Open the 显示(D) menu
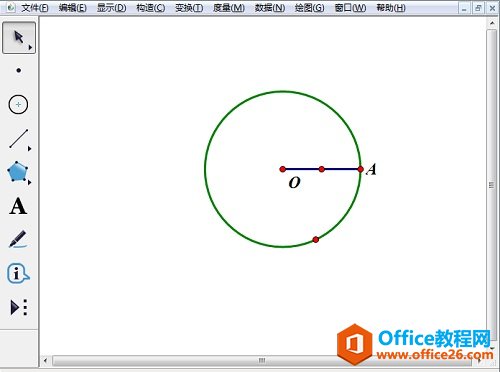Screen dimensions: 500x372 [111, 8]
